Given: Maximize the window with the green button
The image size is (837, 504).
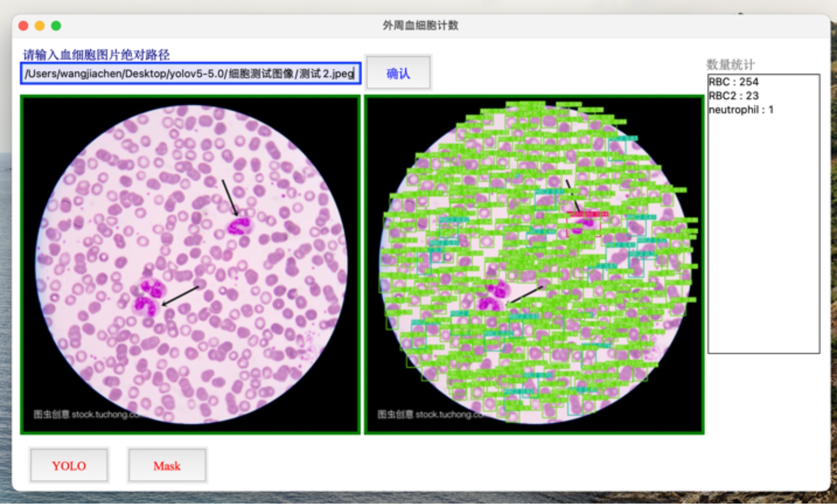Looking at the screenshot, I should point(56,26).
